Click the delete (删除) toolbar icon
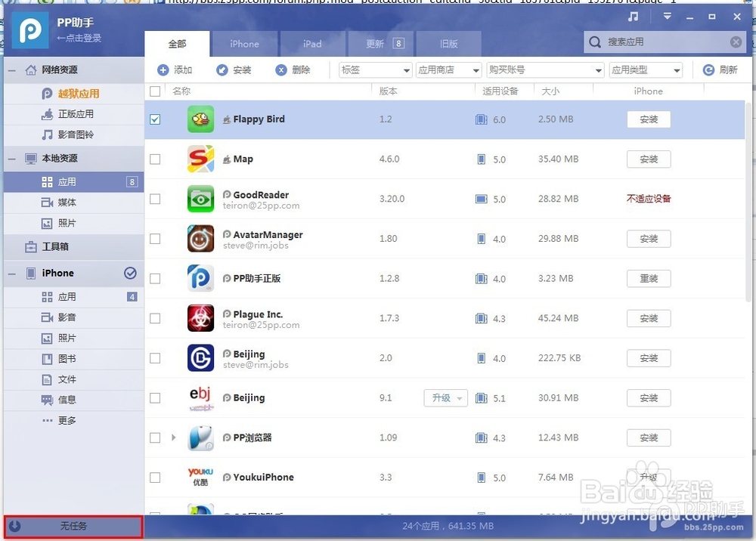756x541 pixels. tap(281, 70)
